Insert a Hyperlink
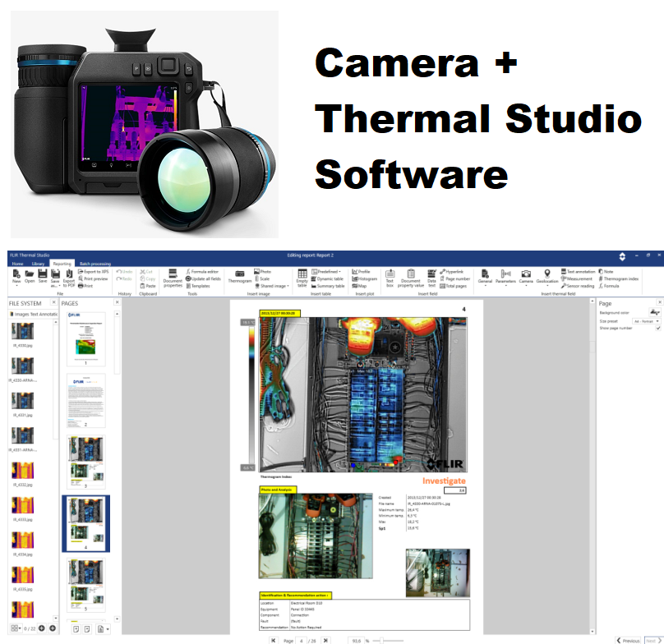664x644 pixels. tap(451, 271)
